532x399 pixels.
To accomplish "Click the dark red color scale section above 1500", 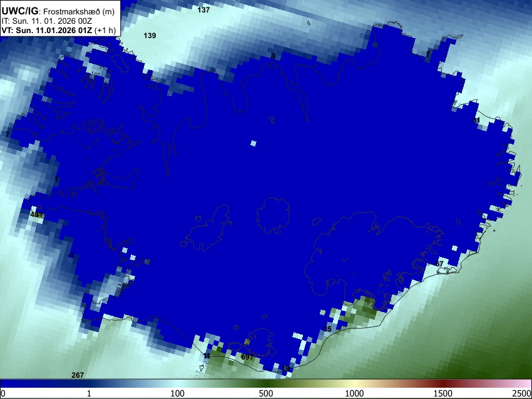I will click(442, 383).
